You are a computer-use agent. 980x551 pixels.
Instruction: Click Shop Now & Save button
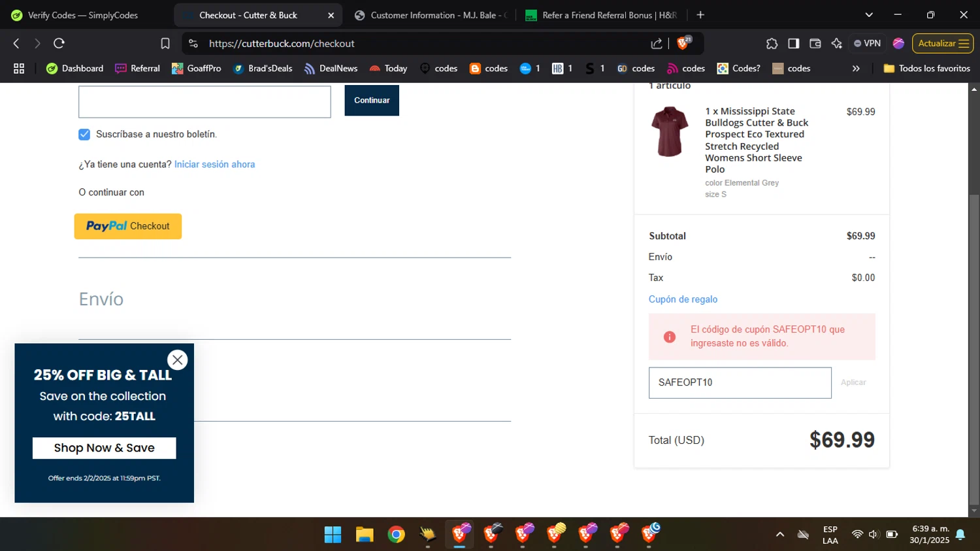(x=105, y=448)
